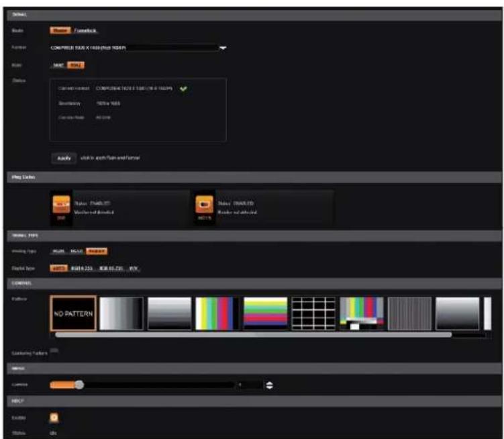Select the NO PATTERN thumbnail

[x=73, y=313]
